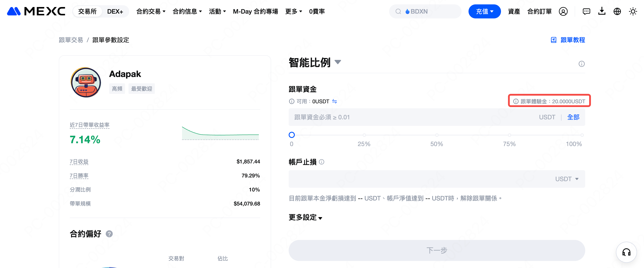Image resolution: width=644 pixels, height=268 pixels.
Task: Click the slider handle at 0
Action: tap(292, 135)
